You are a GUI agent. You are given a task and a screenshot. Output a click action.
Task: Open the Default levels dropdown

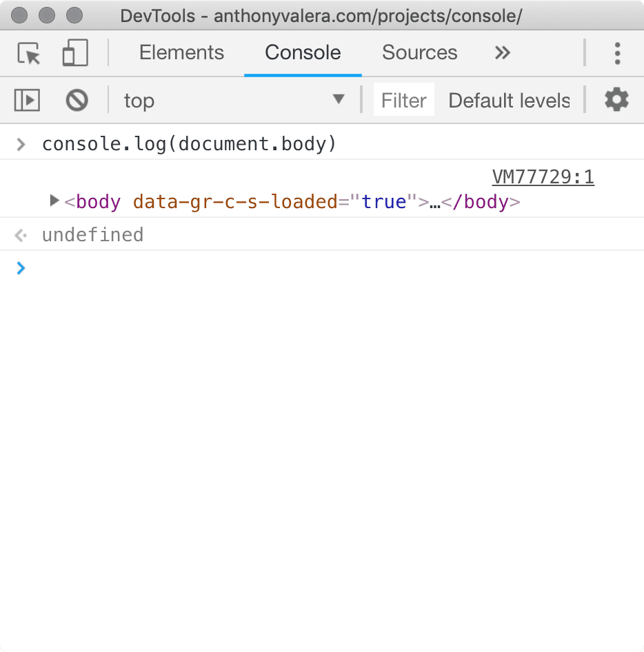(509, 100)
